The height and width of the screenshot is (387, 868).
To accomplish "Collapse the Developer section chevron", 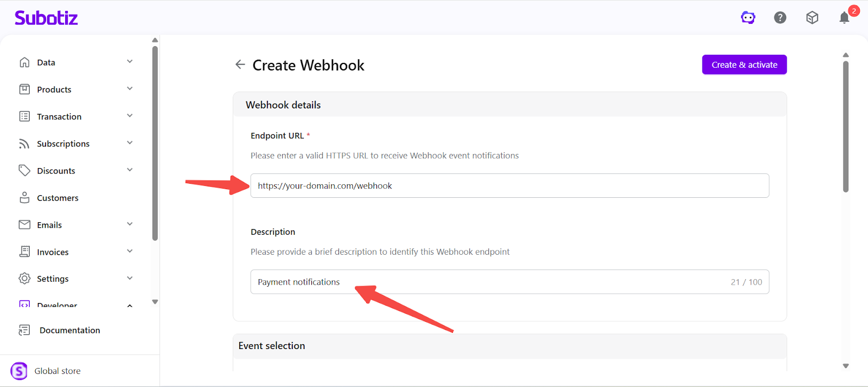I will pos(130,306).
